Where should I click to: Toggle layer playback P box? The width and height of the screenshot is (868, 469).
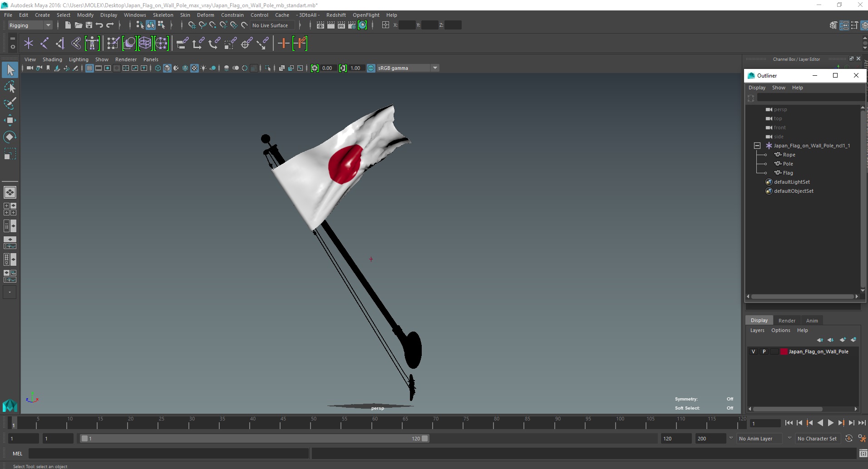click(x=764, y=352)
